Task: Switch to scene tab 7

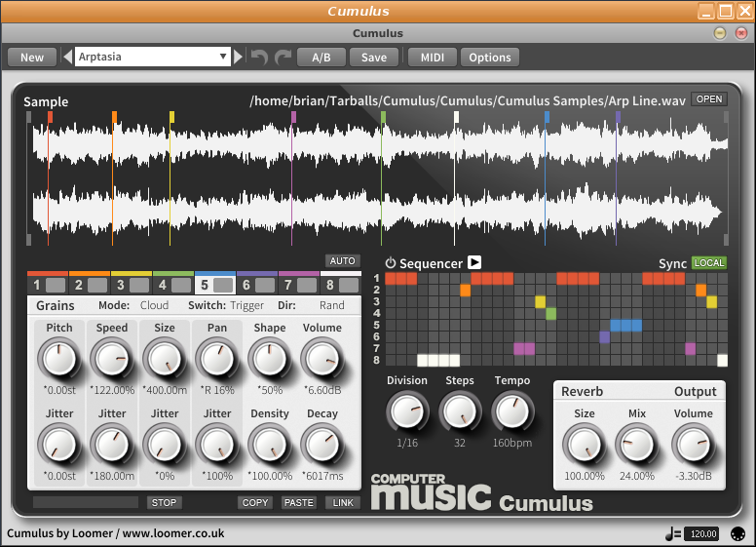Action: tap(299, 284)
